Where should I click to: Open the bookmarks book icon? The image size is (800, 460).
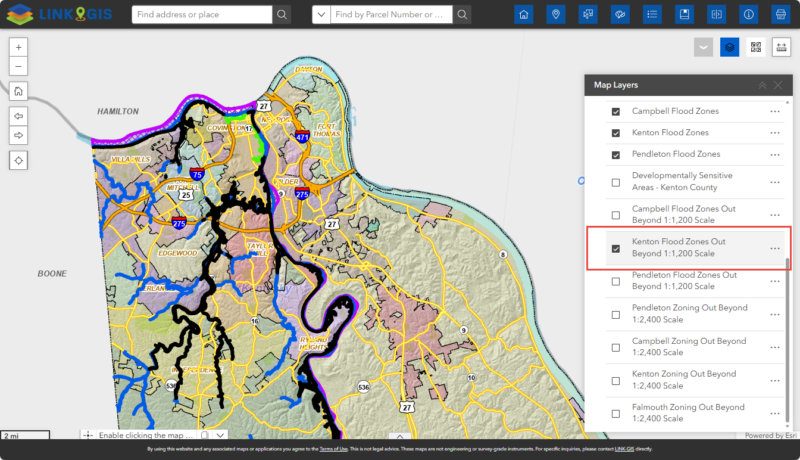pyautogui.click(x=684, y=14)
